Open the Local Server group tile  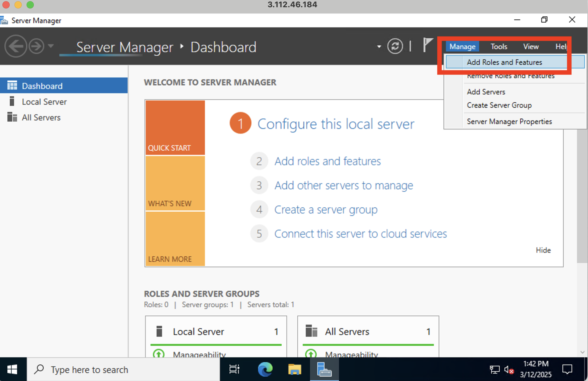pos(198,331)
